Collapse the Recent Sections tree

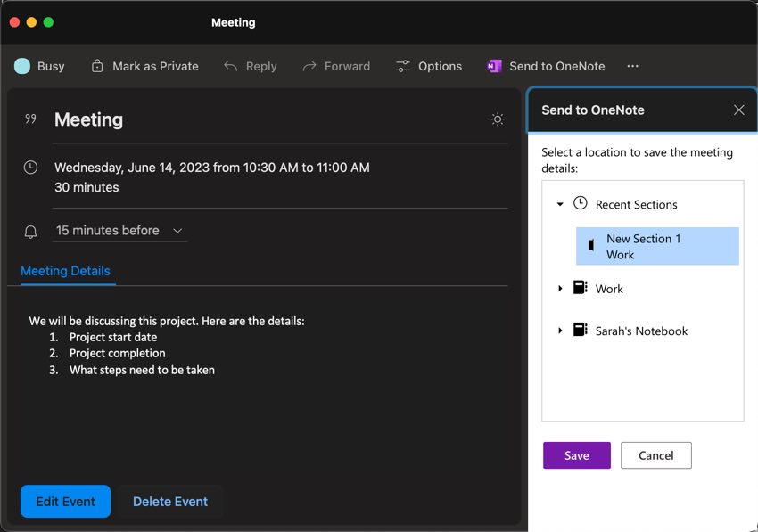click(x=560, y=203)
